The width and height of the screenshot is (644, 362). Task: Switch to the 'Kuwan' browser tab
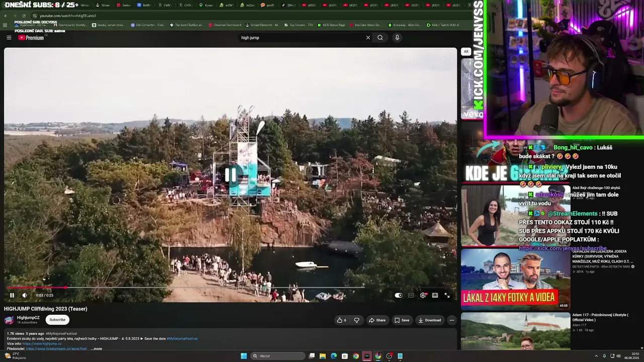point(206,5)
